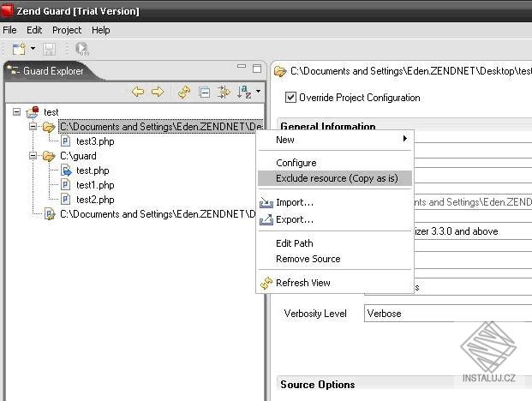
Task: Open the Project menu
Action: [67, 30]
